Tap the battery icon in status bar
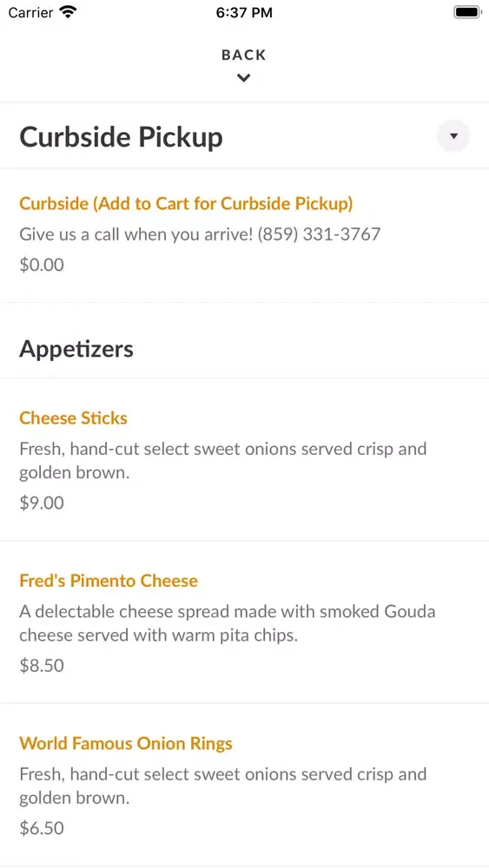 click(467, 12)
